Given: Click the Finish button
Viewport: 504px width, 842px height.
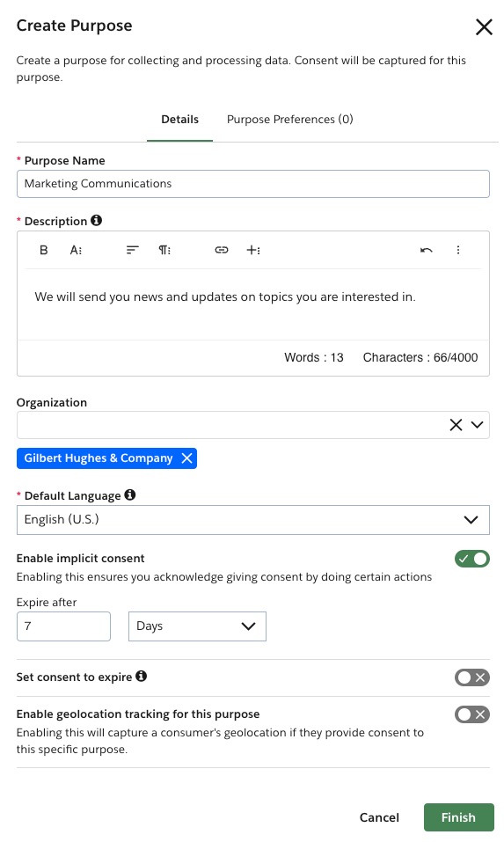Looking at the screenshot, I should [x=458, y=817].
